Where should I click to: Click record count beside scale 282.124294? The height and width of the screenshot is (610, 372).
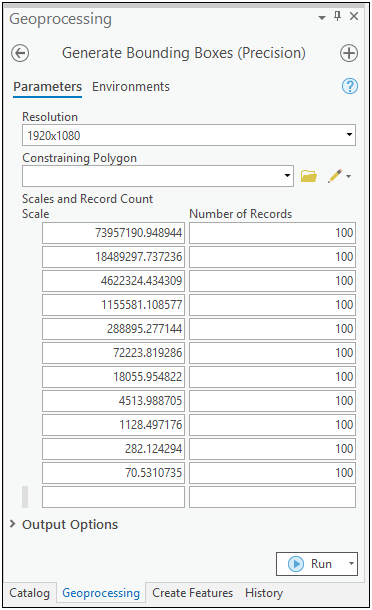coord(272,449)
